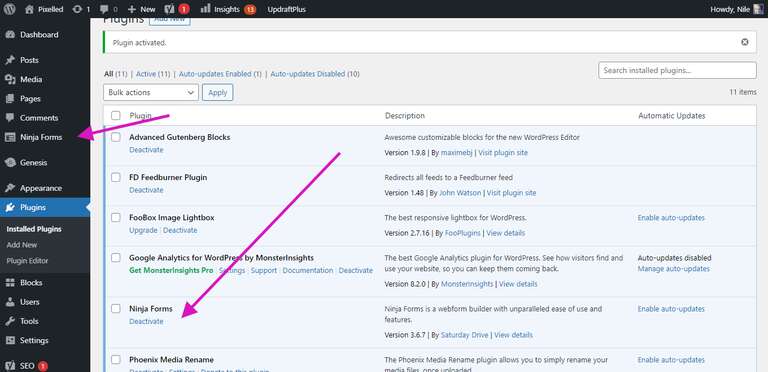The height and width of the screenshot is (372, 768).
Task: Filter by Active plugins tab
Action: coord(153,74)
